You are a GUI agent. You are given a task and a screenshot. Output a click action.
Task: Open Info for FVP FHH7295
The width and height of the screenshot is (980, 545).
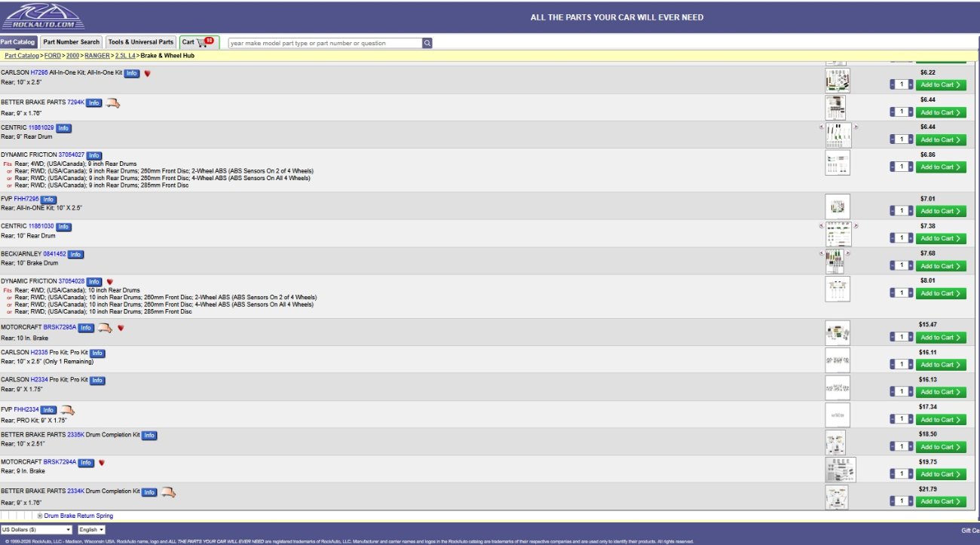click(x=48, y=200)
